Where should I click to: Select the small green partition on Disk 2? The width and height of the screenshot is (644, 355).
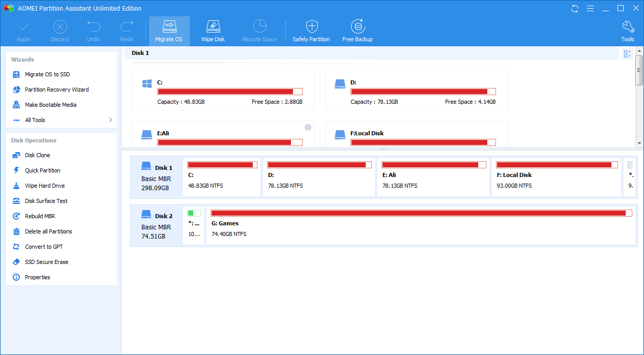[194, 225]
